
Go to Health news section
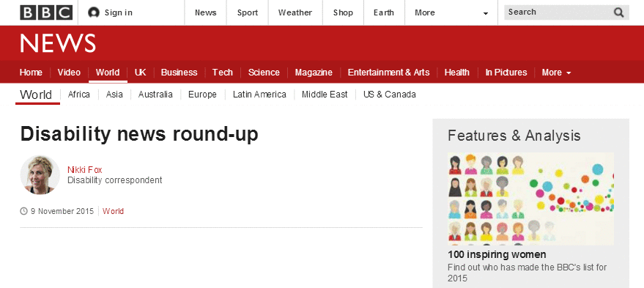coord(456,73)
